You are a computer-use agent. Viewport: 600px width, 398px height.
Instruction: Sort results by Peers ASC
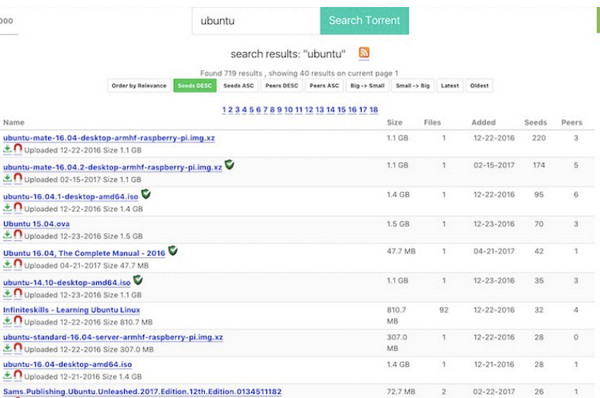coord(324,86)
